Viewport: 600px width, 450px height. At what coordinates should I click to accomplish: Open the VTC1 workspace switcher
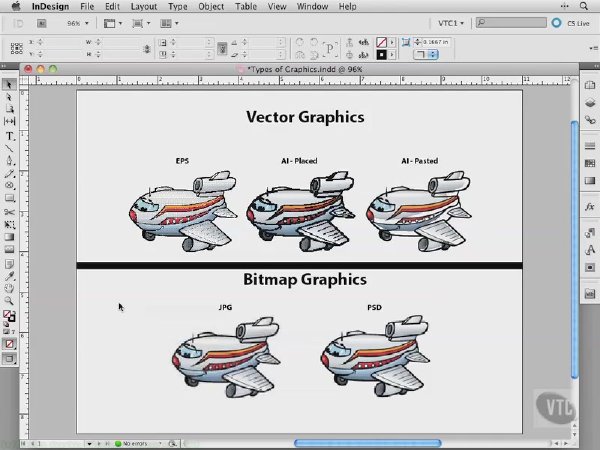click(451, 23)
